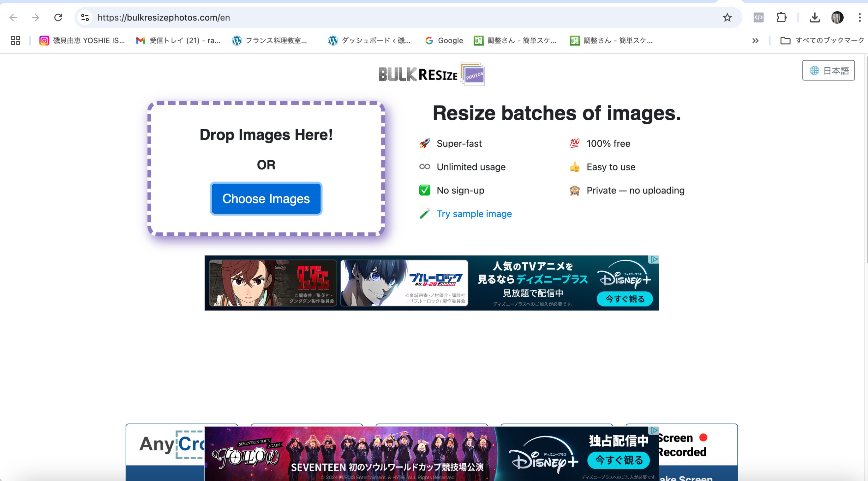
Task: Go forward to the next page
Action: pyautogui.click(x=35, y=17)
